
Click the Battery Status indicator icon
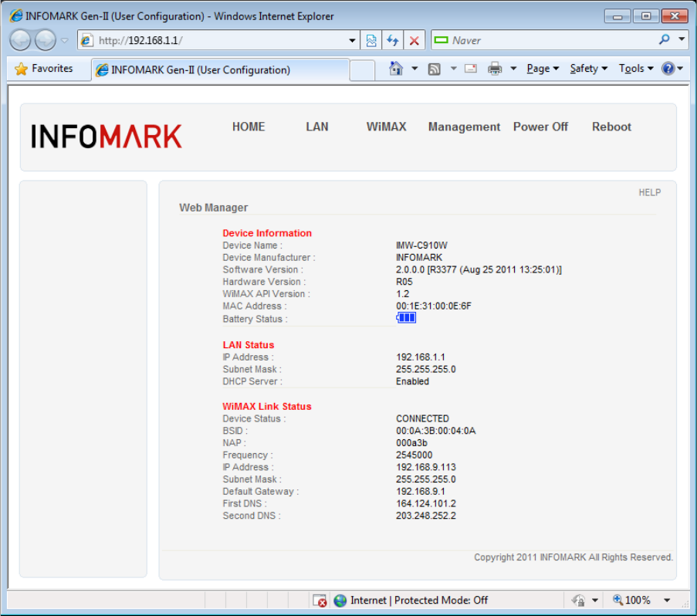point(406,318)
